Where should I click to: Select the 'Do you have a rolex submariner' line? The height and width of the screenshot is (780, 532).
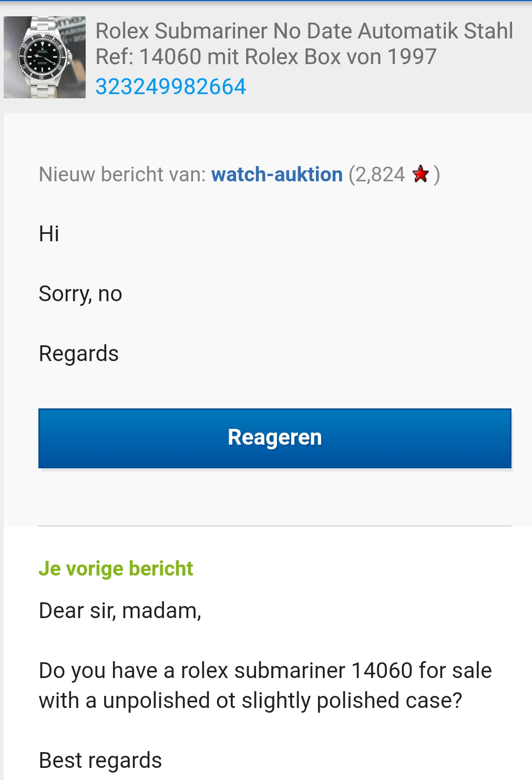coord(265,671)
